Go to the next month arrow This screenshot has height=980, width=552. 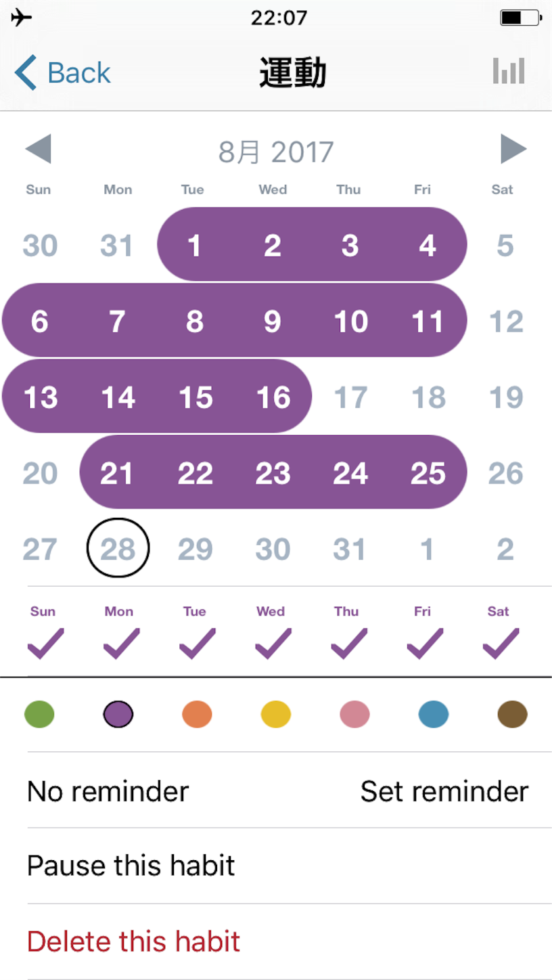(513, 150)
